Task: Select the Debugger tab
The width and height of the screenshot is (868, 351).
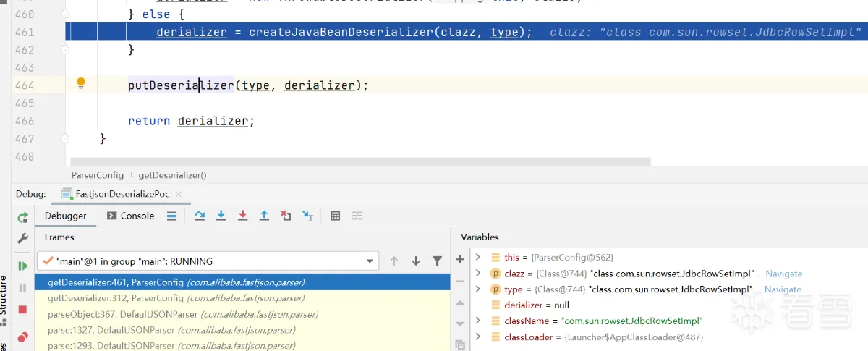Action: pos(65,216)
